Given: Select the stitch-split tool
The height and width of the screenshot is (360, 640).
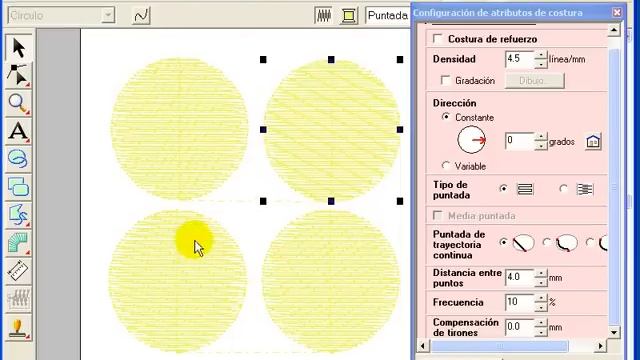Looking at the screenshot, I should pos(18,299).
